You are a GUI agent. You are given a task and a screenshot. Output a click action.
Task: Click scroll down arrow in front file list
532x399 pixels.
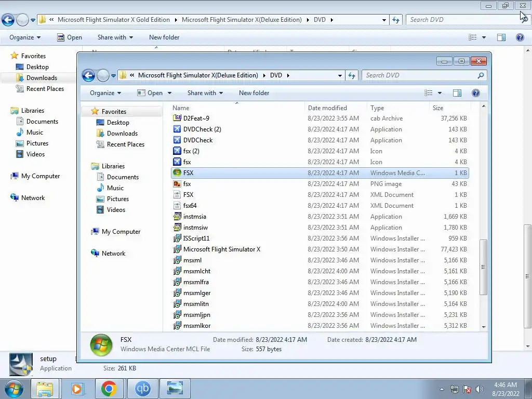[x=484, y=327]
